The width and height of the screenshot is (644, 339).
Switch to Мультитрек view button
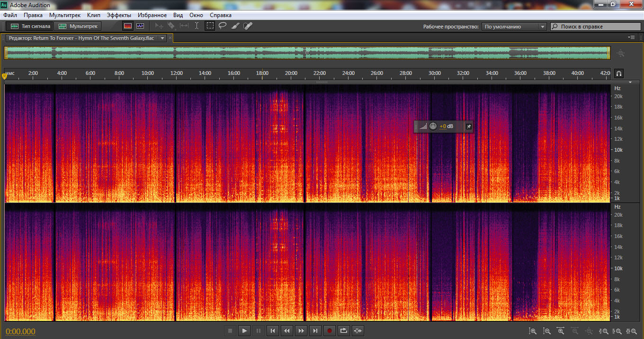pyautogui.click(x=78, y=26)
